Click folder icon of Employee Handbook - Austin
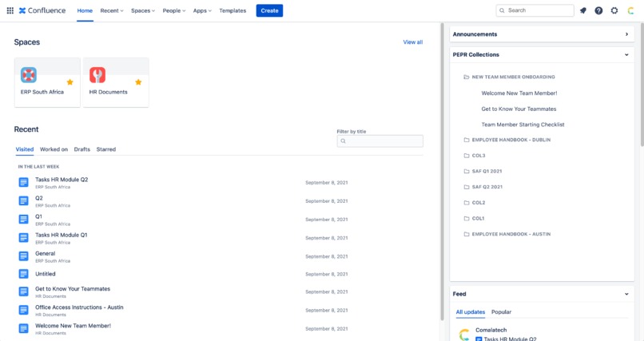The width and height of the screenshot is (644, 341). click(x=466, y=234)
